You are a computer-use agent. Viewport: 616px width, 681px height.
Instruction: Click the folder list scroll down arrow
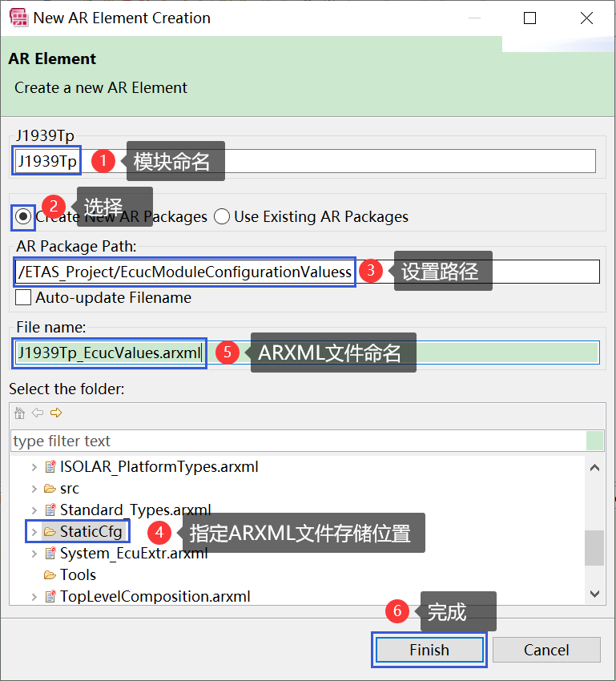point(594,593)
